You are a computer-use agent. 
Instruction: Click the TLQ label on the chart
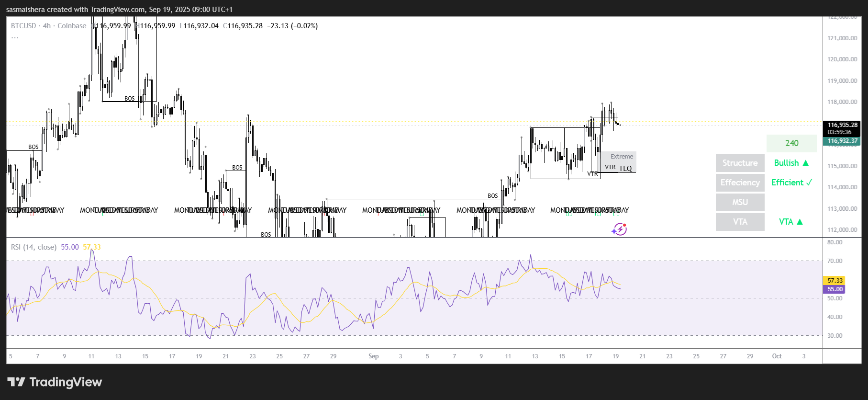(x=625, y=169)
